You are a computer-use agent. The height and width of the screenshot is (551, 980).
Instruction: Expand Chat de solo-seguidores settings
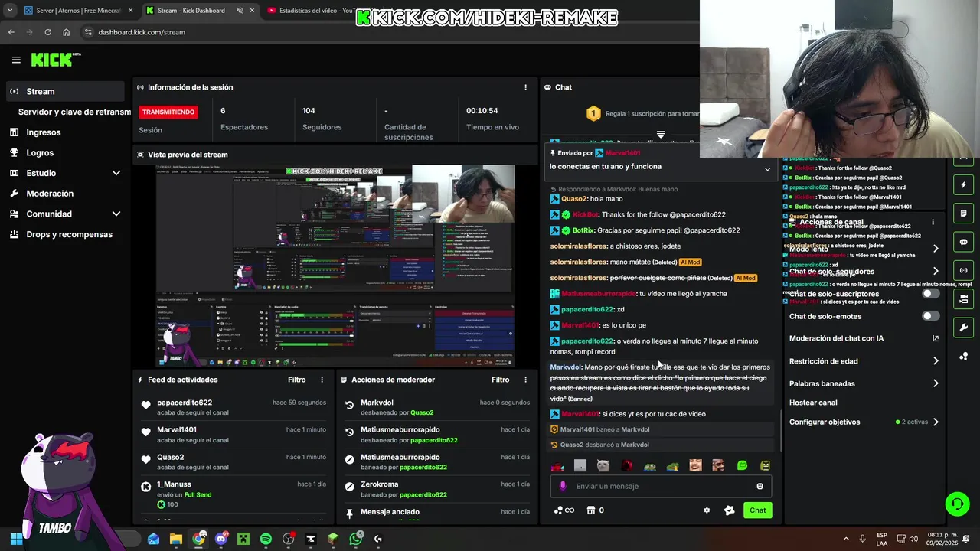pyautogui.click(x=936, y=271)
